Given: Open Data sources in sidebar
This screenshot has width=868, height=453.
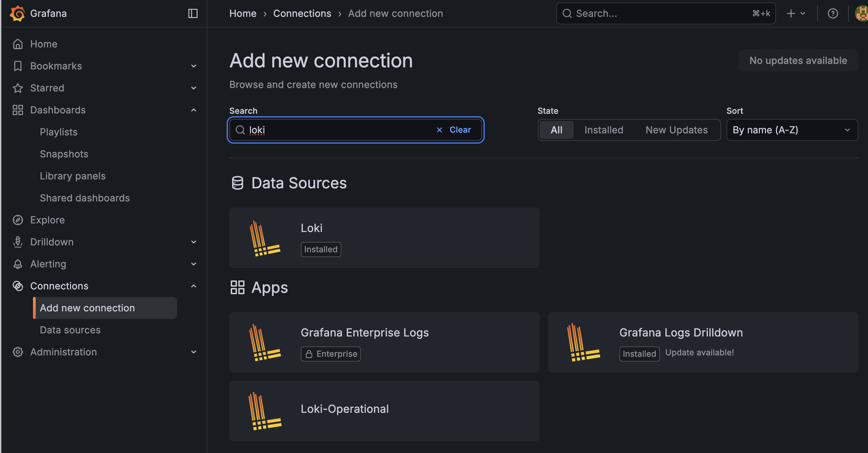Looking at the screenshot, I should click(70, 330).
